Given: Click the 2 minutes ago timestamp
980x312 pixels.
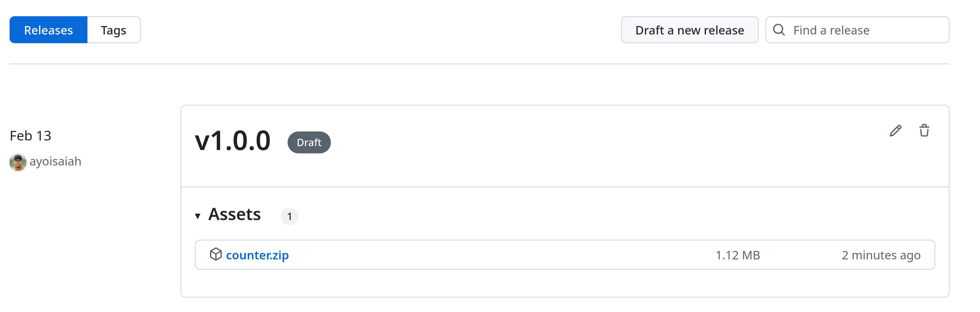Looking at the screenshot, I should point(881,255).
